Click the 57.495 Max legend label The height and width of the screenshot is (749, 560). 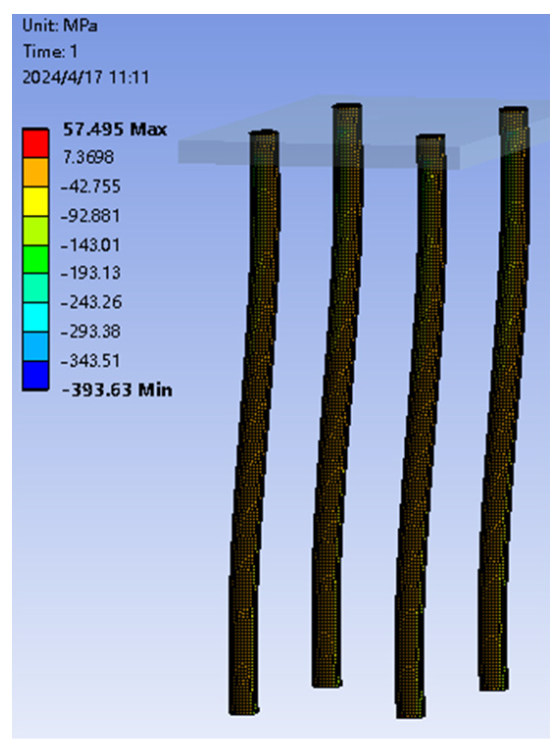coord(115,129)
